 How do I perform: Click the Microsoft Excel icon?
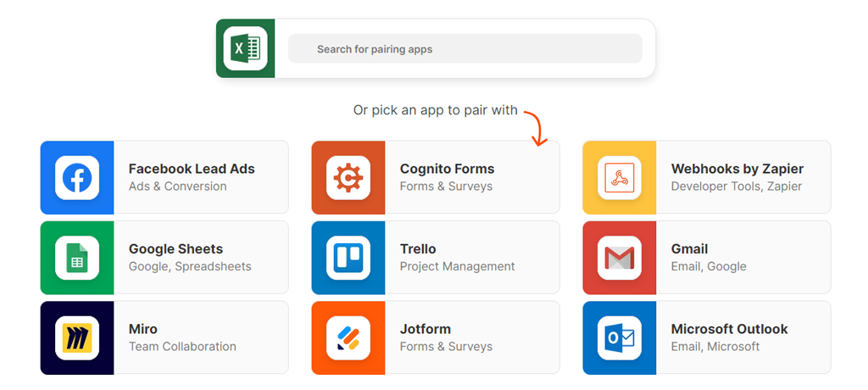tap(245, 48)
